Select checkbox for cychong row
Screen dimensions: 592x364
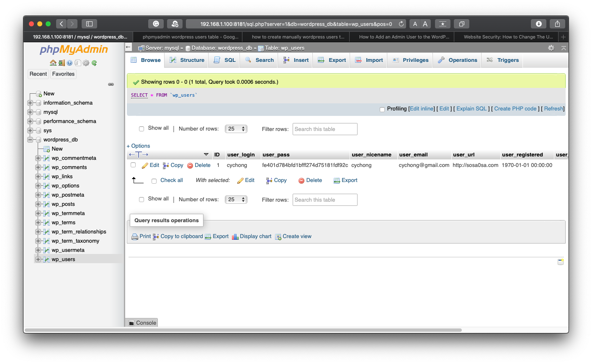[133, 165]
